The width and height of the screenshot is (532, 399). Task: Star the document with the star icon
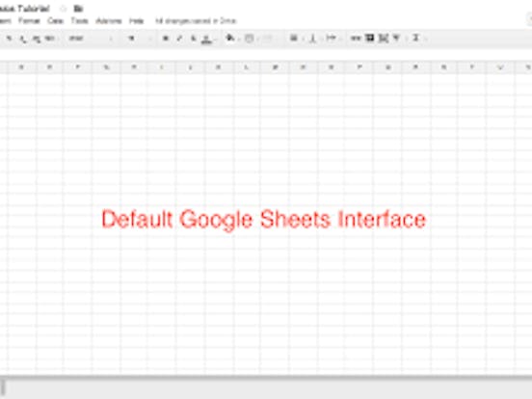pos(63,9)
